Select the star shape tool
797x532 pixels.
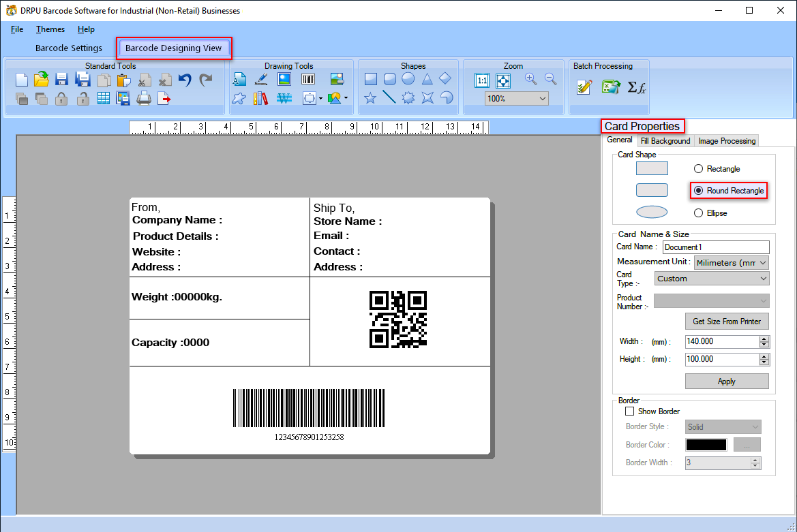tap(370, 97)
